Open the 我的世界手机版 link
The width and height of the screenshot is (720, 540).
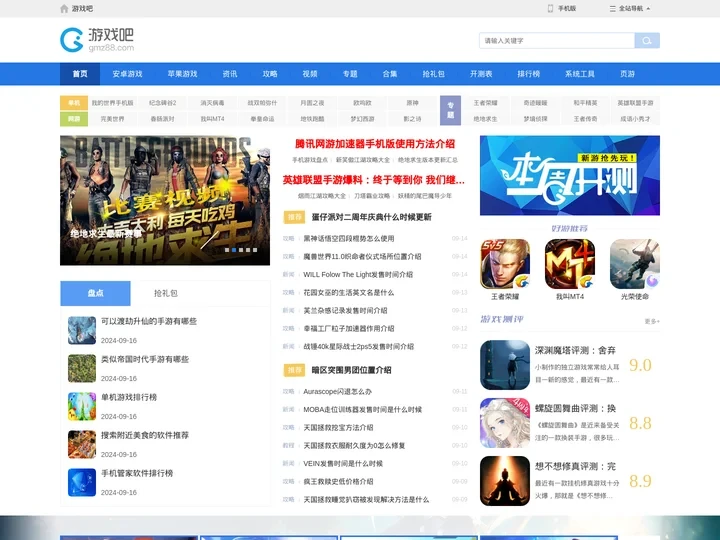(x=112, y=103)
